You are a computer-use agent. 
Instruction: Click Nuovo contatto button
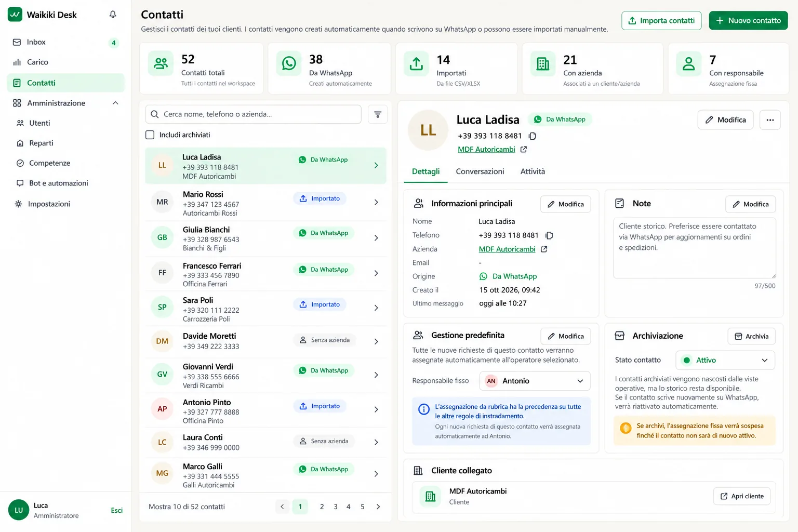(x=748, y=21)
